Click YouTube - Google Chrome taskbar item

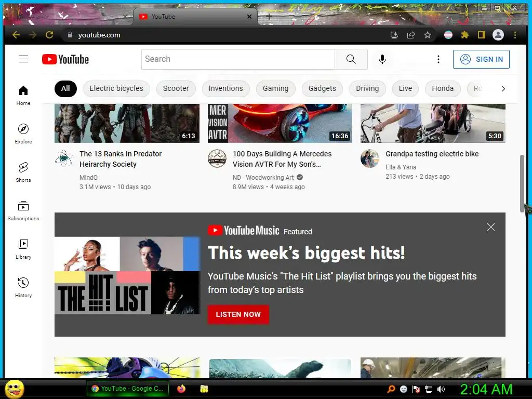(127, 389)
